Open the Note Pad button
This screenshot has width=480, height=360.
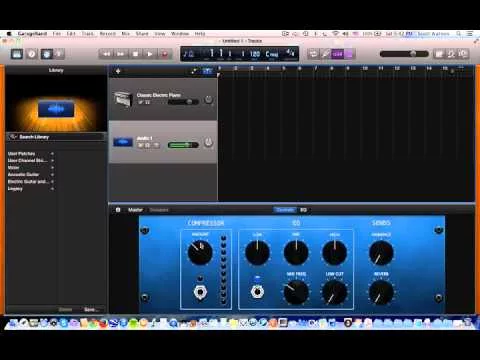click(x=439, y=54)
